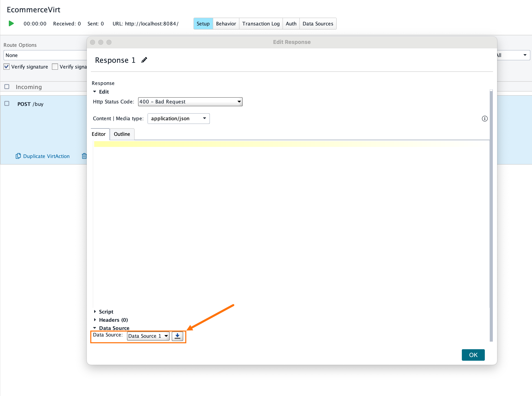Click the download icon next to Data Source 1
The image size is (532, 396).
(178, 336)
